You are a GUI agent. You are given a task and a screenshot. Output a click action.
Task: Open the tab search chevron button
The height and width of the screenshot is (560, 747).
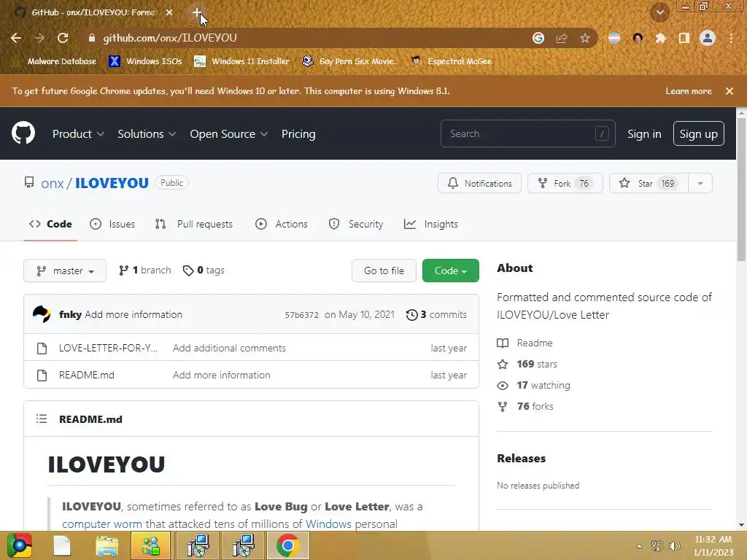(x=660, y=12)
